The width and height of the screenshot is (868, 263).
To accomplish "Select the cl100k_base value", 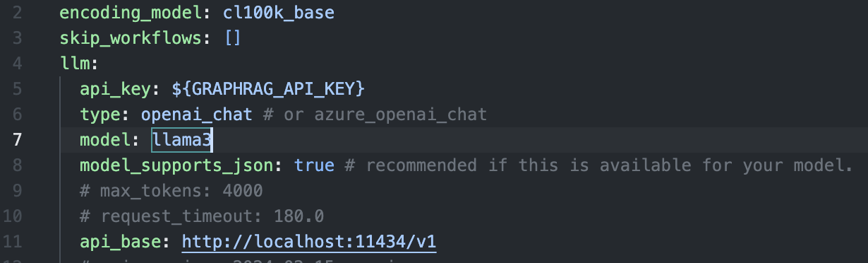I will click(279, 13).
